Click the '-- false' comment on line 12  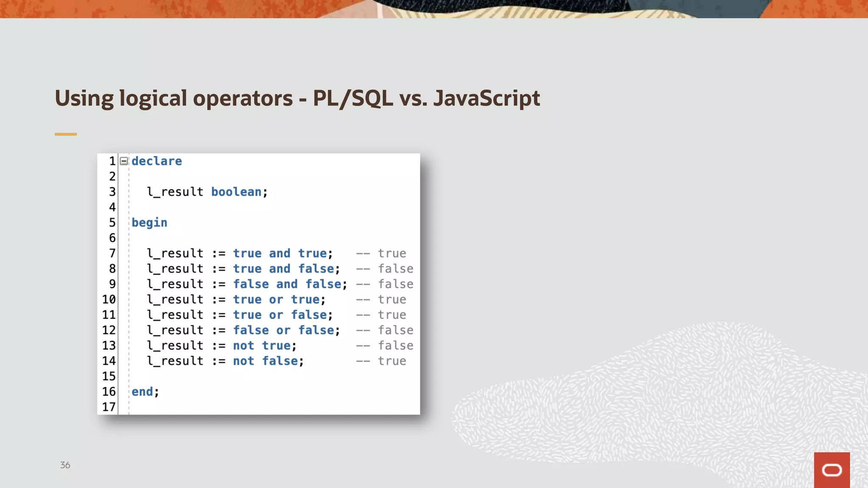385,330
